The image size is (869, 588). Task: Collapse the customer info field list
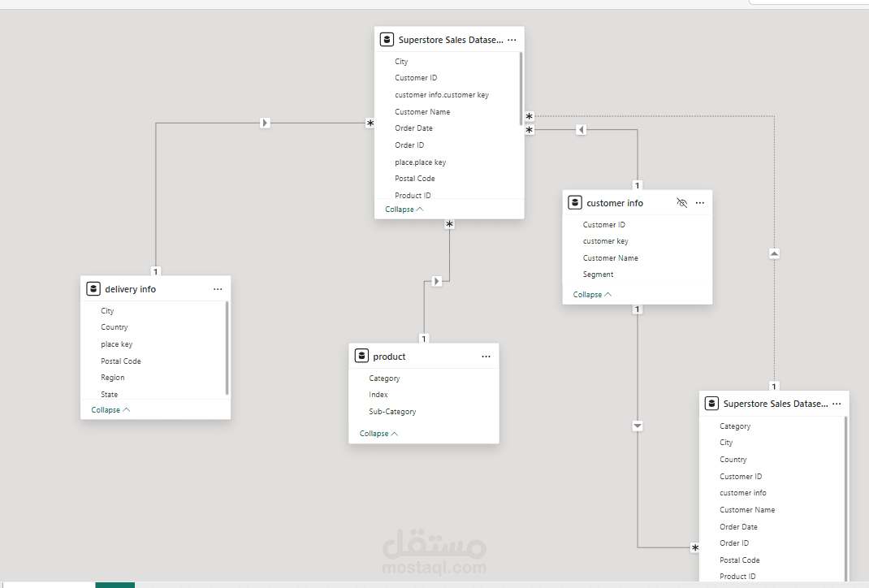(x=587, y=294)
